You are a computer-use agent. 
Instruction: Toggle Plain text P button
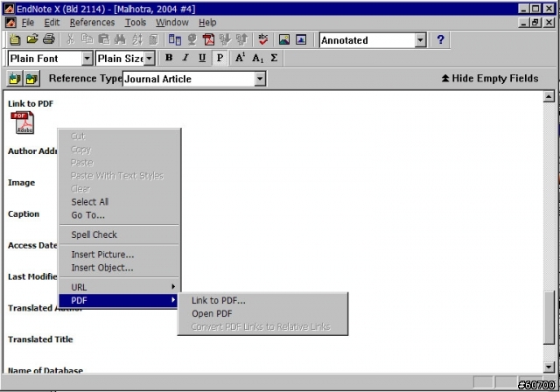220,58
